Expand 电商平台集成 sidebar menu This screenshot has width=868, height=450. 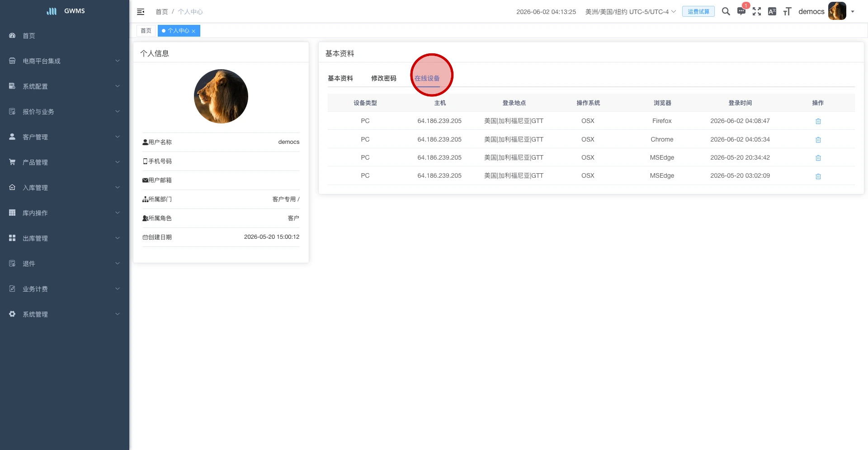[x=65, y=61]
